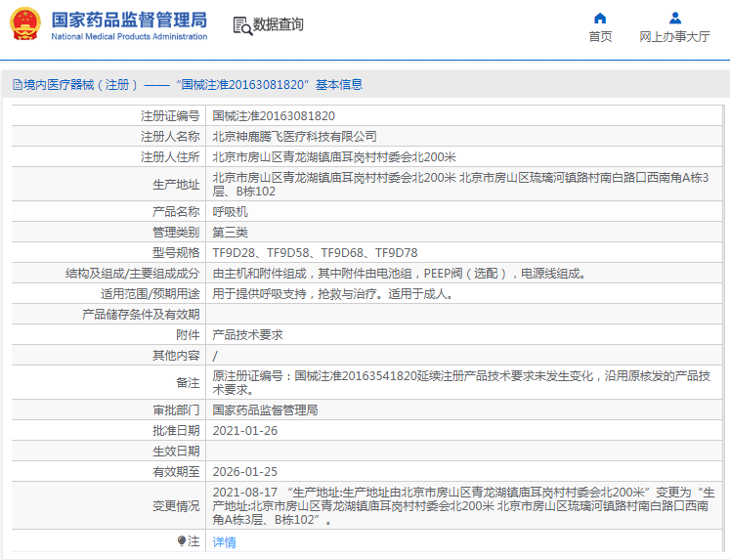730x560 pixels.
Task: Go to 数据查询 section heading
Action: pyautogui.click(x=279, y=24)
